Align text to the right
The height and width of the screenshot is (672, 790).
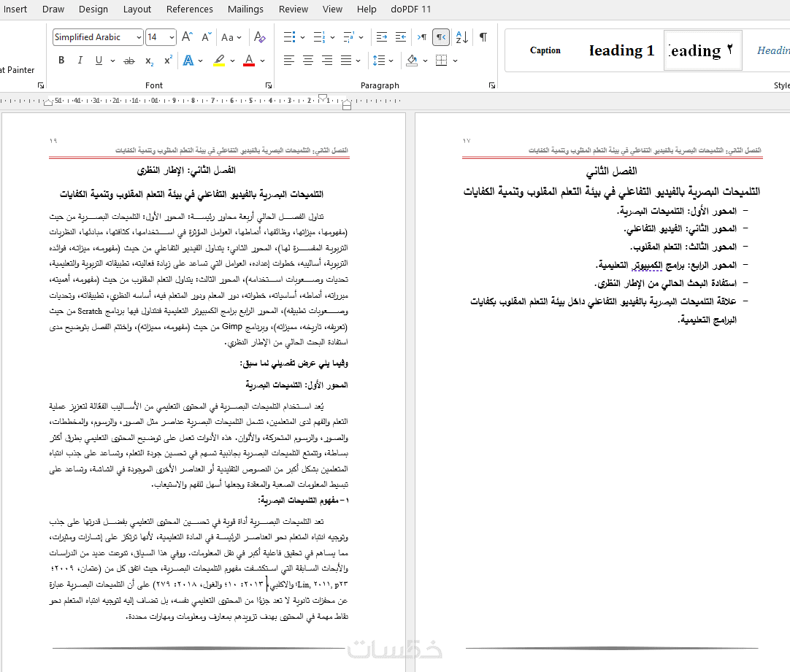pyautogui.click(x=327, y=61)
